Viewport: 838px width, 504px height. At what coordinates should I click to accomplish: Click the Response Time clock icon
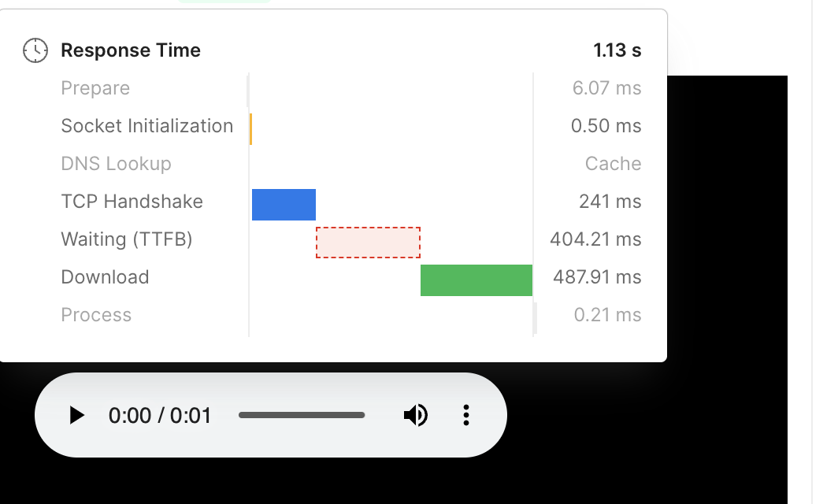(x=35, y=50)
